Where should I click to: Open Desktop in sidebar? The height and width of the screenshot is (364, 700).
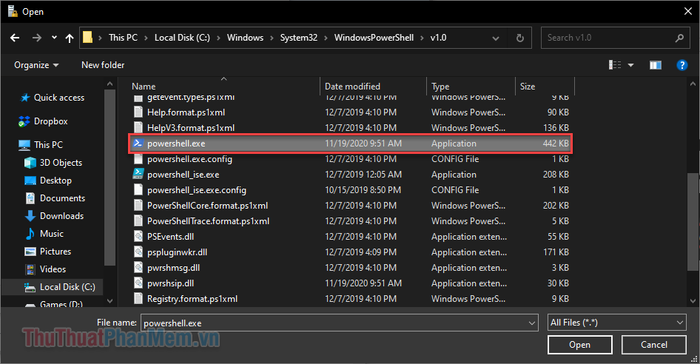click(x=48, y=181)
